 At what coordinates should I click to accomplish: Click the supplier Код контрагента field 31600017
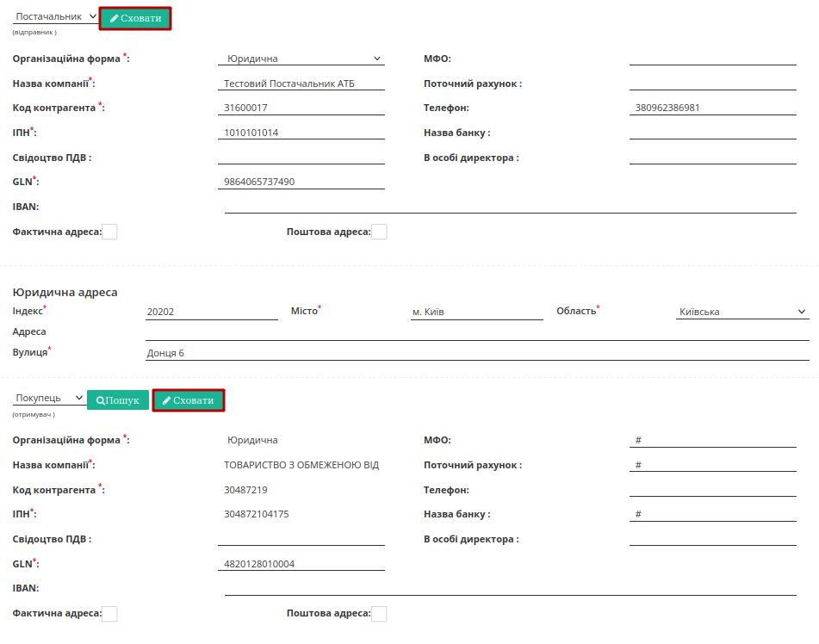(301, 108)
